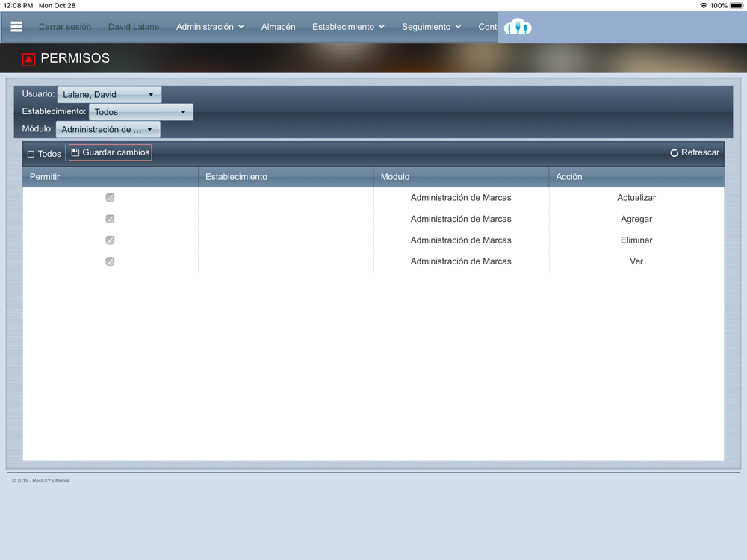The width and height of the screenshot is (747, 560).
Task: Select the Eliminar action cell
Action: click(636, 240)
